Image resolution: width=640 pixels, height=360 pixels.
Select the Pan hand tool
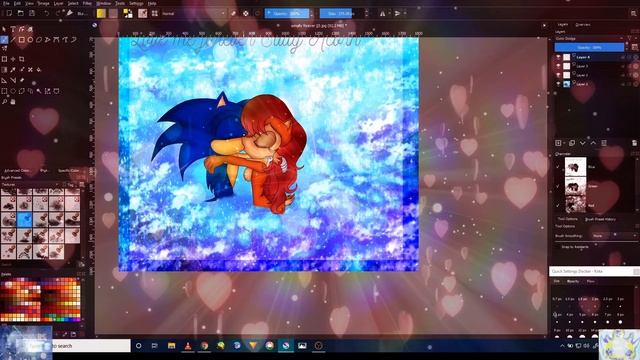tap(13, 101)
